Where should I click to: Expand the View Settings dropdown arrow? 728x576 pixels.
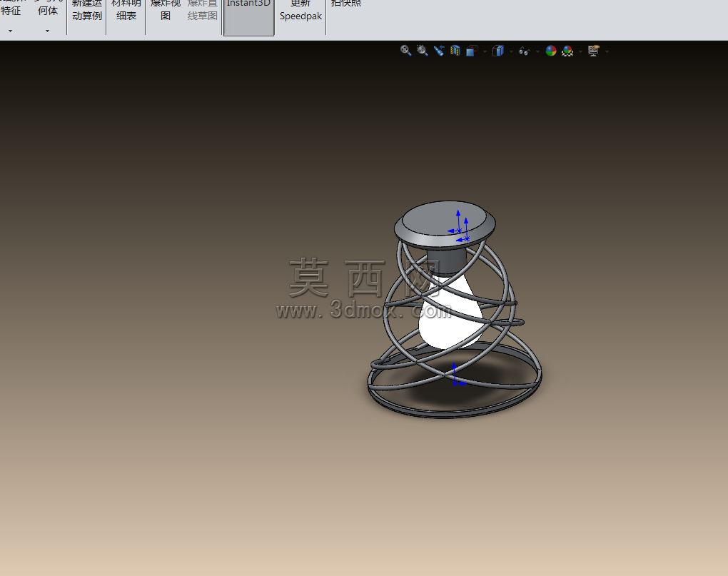[607, 51]
